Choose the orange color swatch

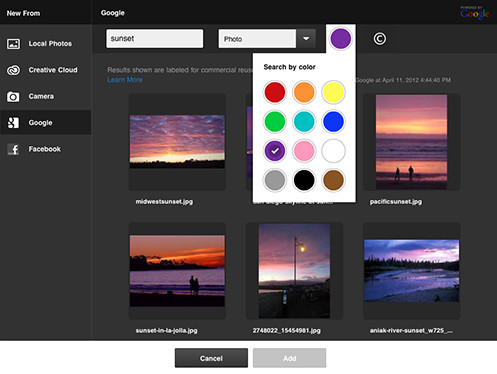pos(304,92)
